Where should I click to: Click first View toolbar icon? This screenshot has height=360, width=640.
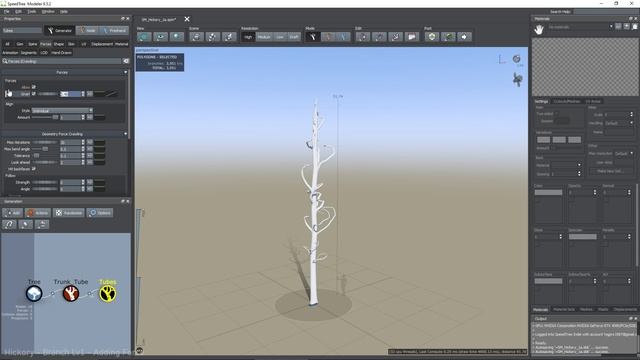click(144, 37)
